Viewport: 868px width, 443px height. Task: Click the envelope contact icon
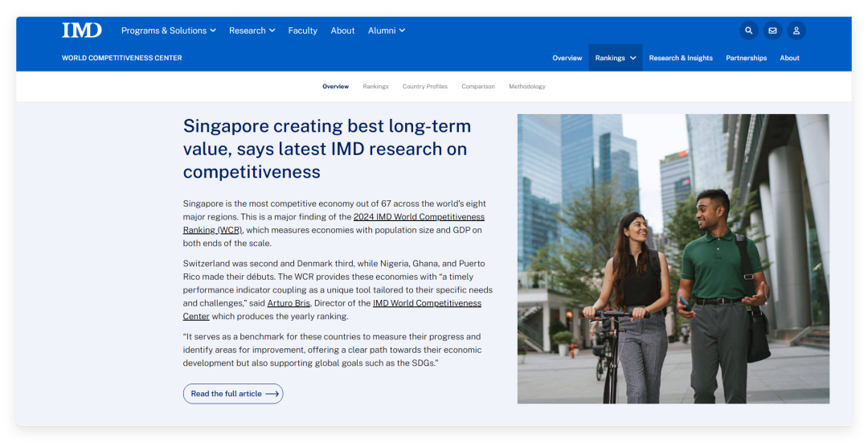[x=772, y=31]
